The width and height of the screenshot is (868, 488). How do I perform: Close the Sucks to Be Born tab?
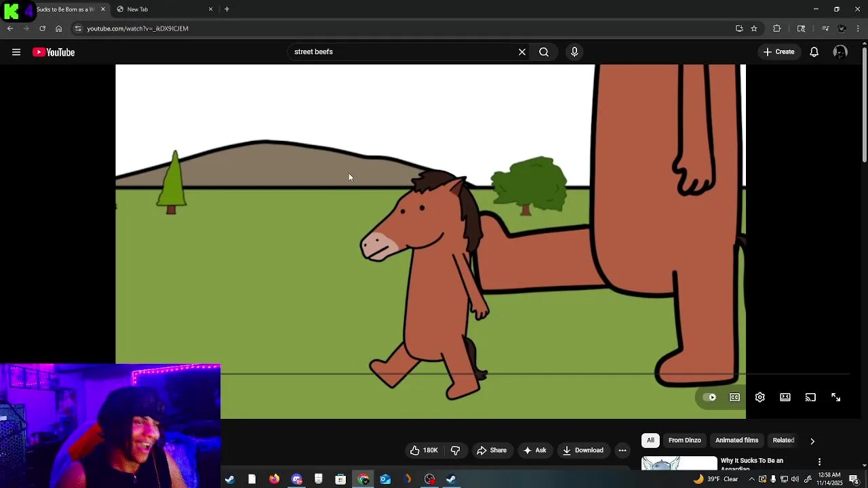click(103, 9)
